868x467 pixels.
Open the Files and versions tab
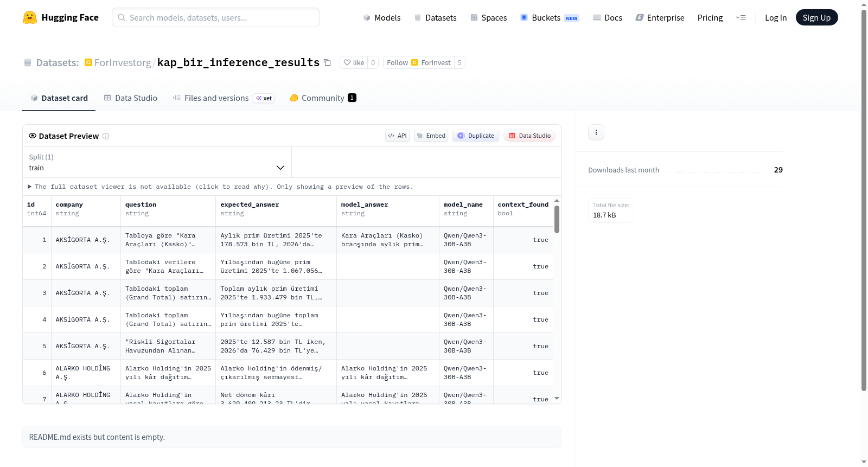point(223,98)
